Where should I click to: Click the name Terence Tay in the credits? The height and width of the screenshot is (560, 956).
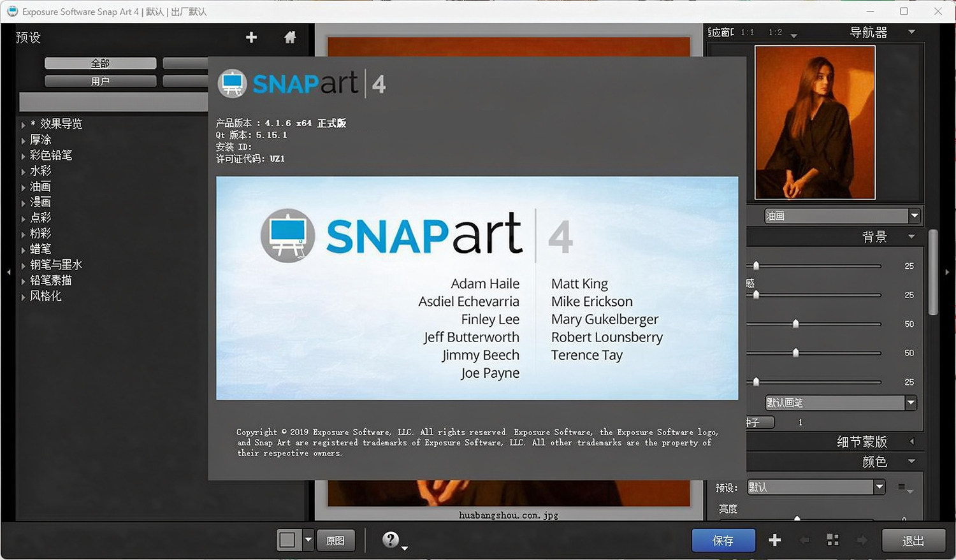587,355
